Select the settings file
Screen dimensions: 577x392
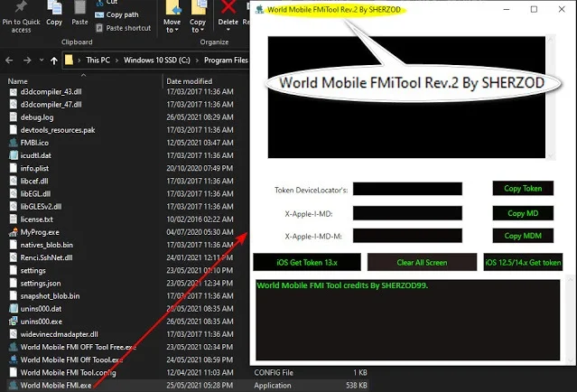[33, 271]
